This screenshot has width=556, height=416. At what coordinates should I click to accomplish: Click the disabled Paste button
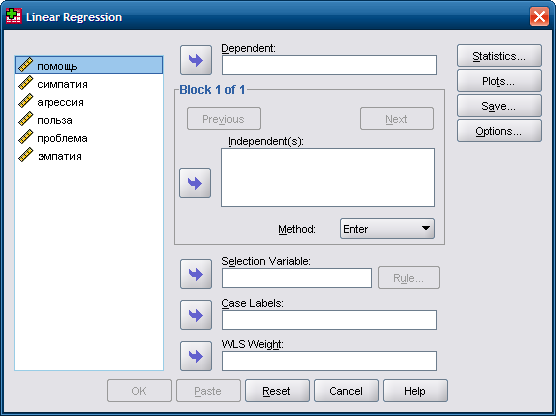(x=208, y=390)
